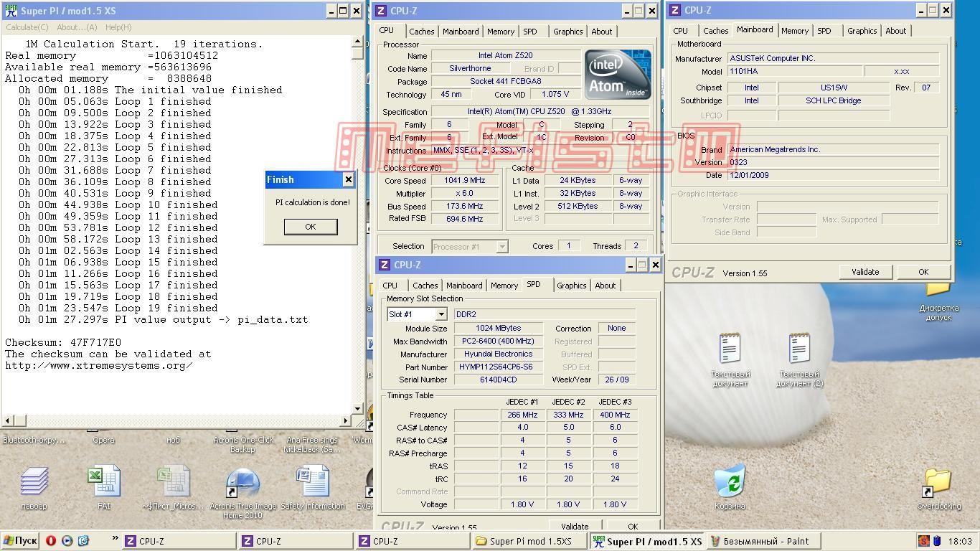Screen dimensions: 980x551
Task: Click the HYMP112S64CP6-S6 part number field
Action: (x=498, y=367)
